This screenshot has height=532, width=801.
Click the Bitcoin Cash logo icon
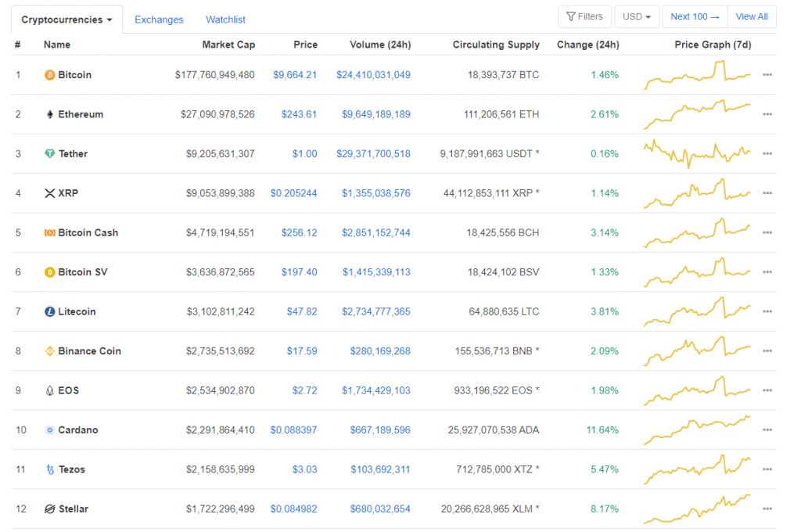(x=49, y=232)
